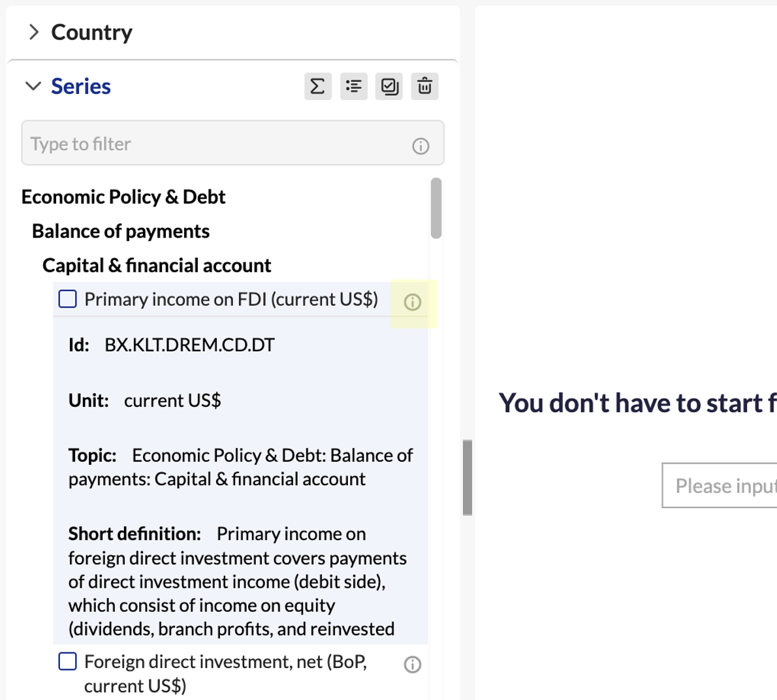Click the trash icon to clear Series

(424, 86)
